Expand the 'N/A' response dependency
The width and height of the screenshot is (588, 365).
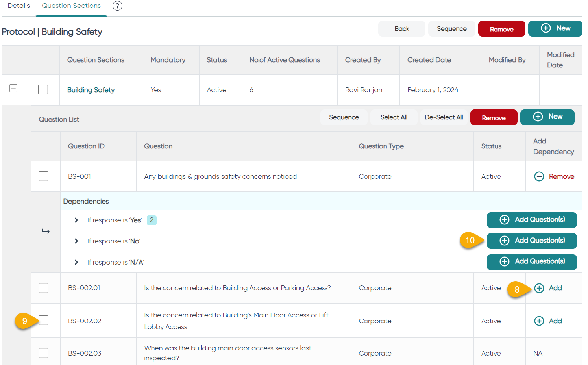tap(76, 262)
